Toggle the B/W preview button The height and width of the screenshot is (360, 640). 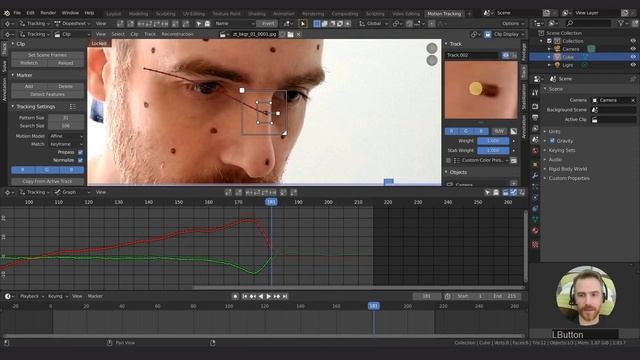[x=499, y=131]
